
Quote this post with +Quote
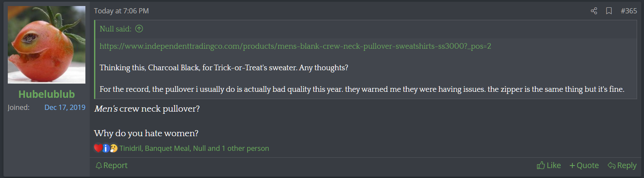click(584, 166)
